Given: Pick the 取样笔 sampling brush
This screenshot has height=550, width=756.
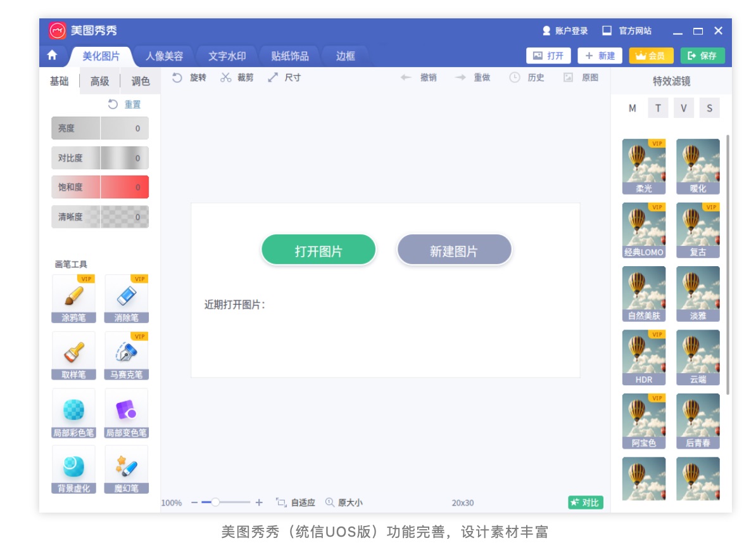Looking at the screenshot, I should tap(73, 355).
